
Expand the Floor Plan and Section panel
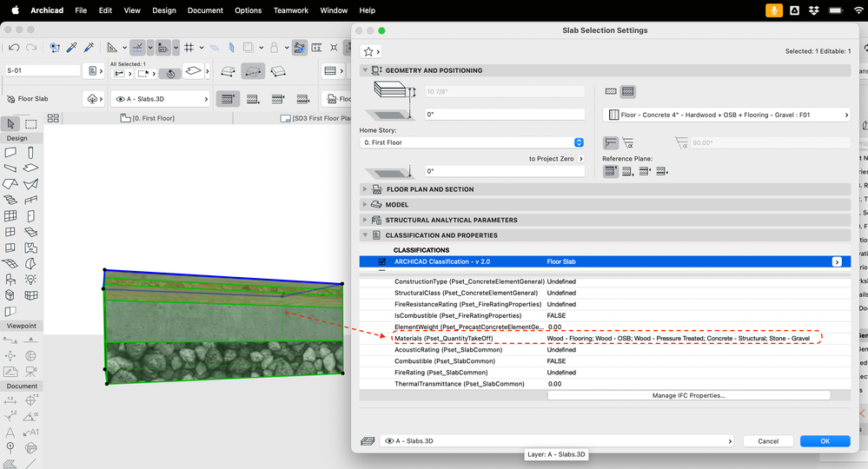coord(429,189)
